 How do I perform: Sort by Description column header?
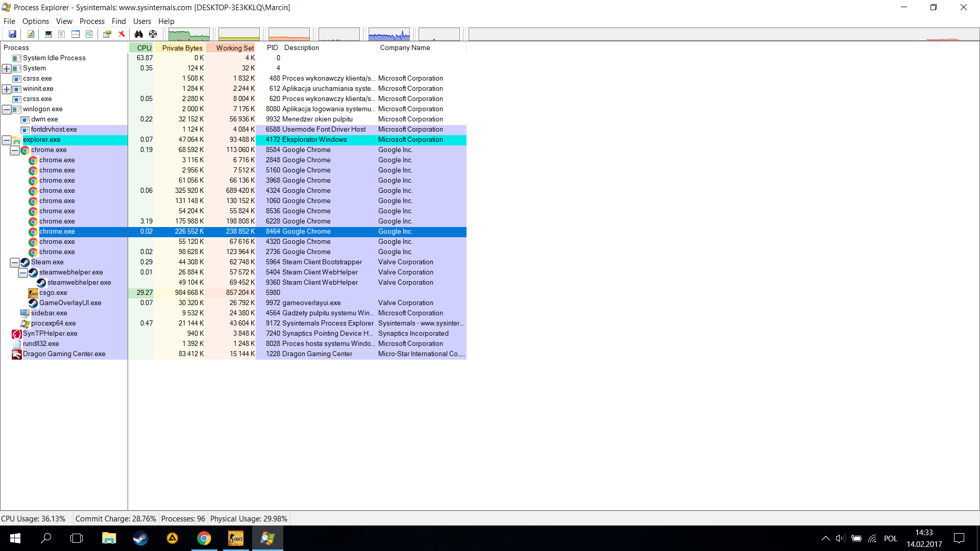[329, 48]
